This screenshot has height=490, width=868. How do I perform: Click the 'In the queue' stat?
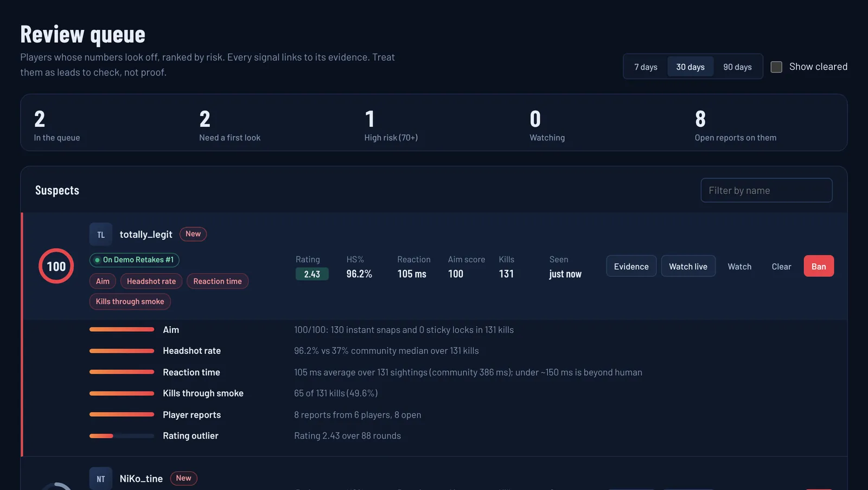tap(57, 126)
